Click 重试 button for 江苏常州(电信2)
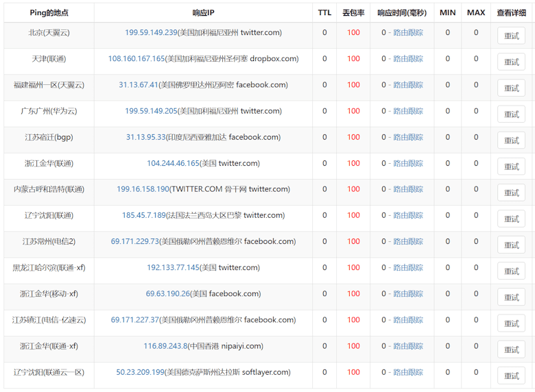The image size is (535, 392). point(511,245)
